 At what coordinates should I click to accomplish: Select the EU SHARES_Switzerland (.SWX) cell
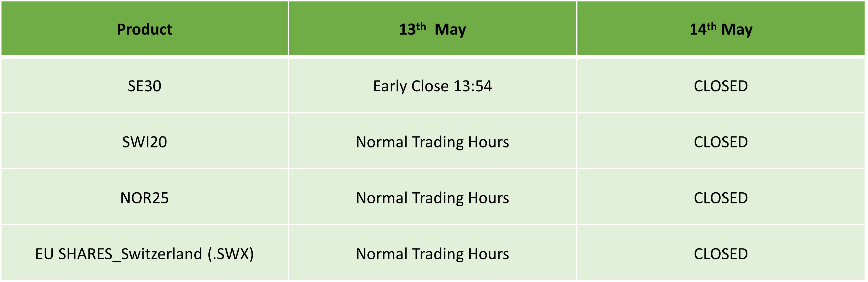click(144, 254)
